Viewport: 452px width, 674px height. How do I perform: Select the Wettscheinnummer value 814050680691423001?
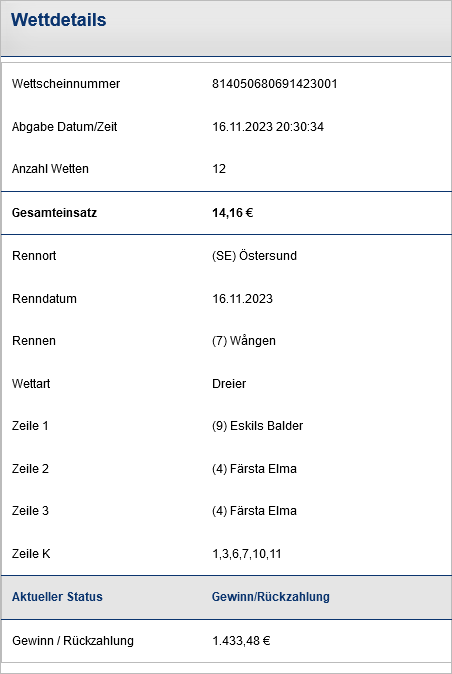coord(275,84)
